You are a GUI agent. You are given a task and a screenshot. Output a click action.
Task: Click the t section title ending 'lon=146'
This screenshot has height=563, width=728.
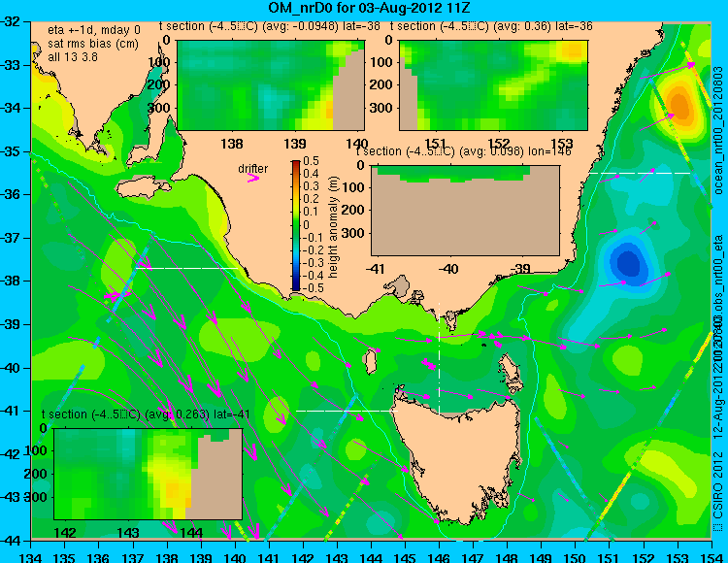pyautogui.click(x=463, y=151)
